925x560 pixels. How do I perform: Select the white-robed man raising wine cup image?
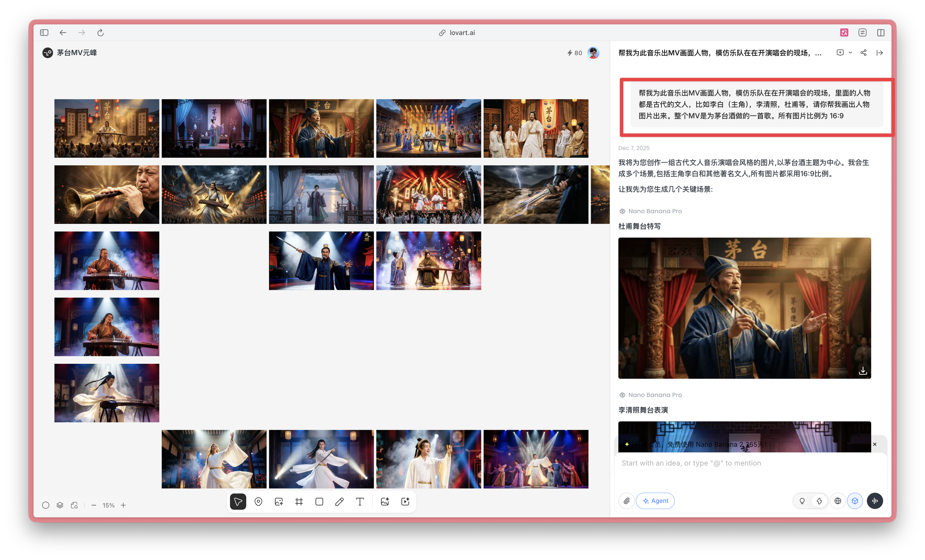428,459
